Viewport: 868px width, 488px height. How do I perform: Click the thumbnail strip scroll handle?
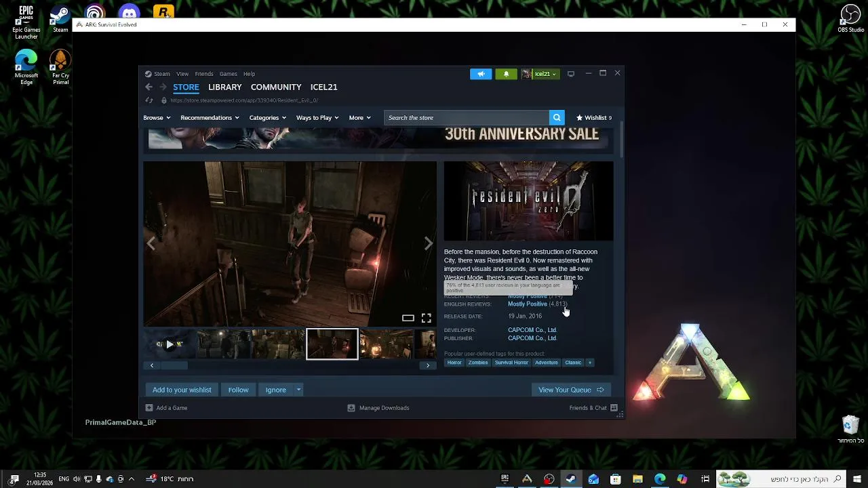(x=174, y=365)
